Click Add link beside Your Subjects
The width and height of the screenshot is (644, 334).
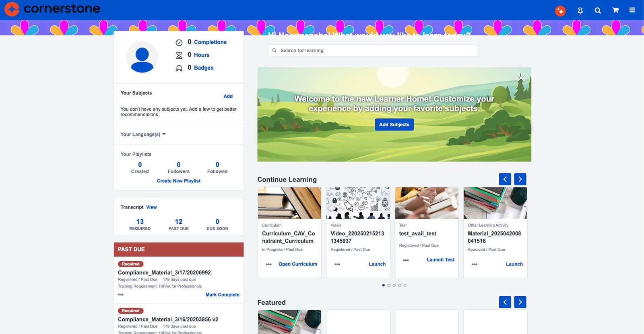coord(228,96)
